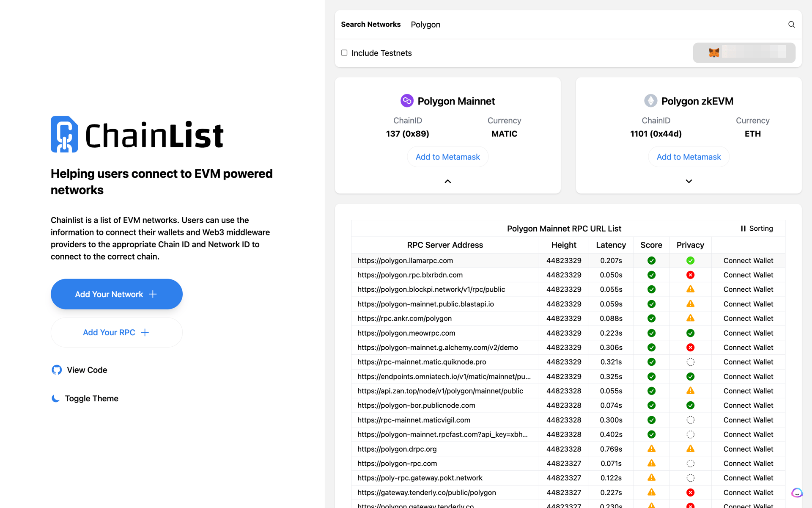Add Polygon Mainnet to Metamask
The height and width of the screenshot is (508, 812).
(448, 157)
